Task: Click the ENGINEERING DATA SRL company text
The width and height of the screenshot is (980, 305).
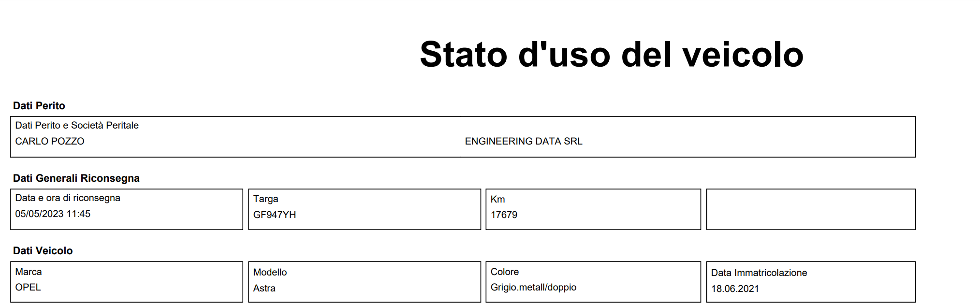Action: [x=524, y=141]
